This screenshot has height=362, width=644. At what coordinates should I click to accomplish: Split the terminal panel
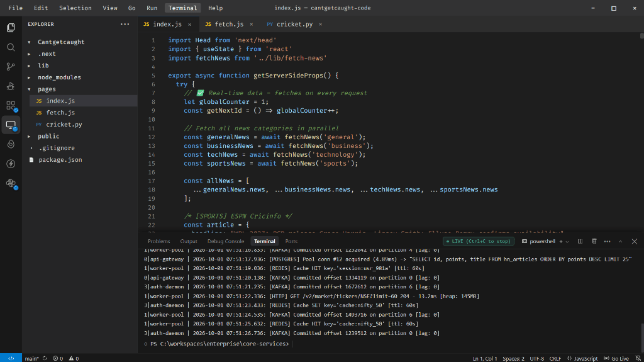[x=580, y=242]
